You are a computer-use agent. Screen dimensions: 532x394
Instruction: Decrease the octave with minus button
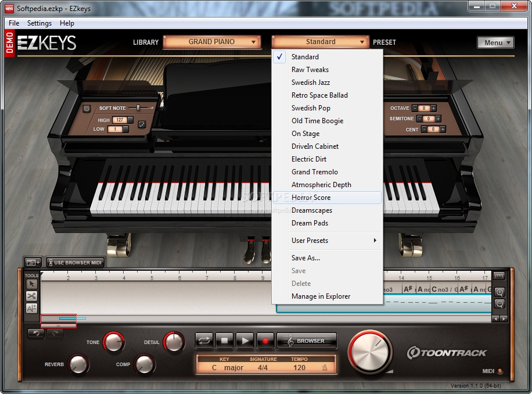click(x=415, y=108)
